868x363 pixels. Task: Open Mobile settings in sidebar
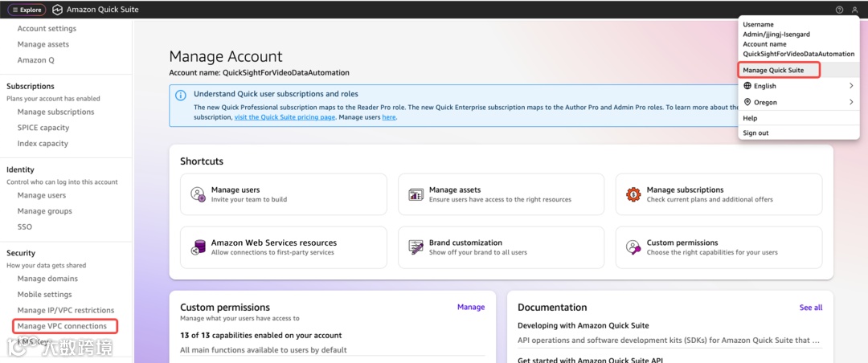pyautogui.click(x=44, y=295)
